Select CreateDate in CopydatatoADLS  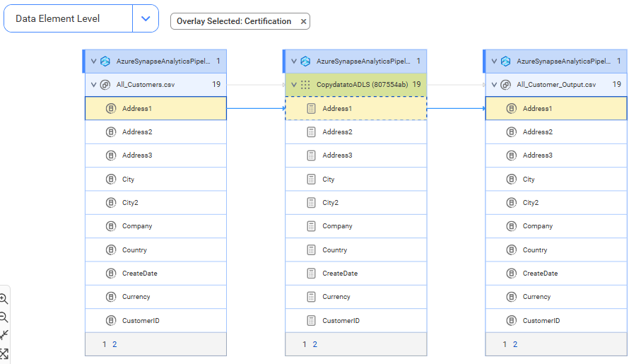click(356, 274)
